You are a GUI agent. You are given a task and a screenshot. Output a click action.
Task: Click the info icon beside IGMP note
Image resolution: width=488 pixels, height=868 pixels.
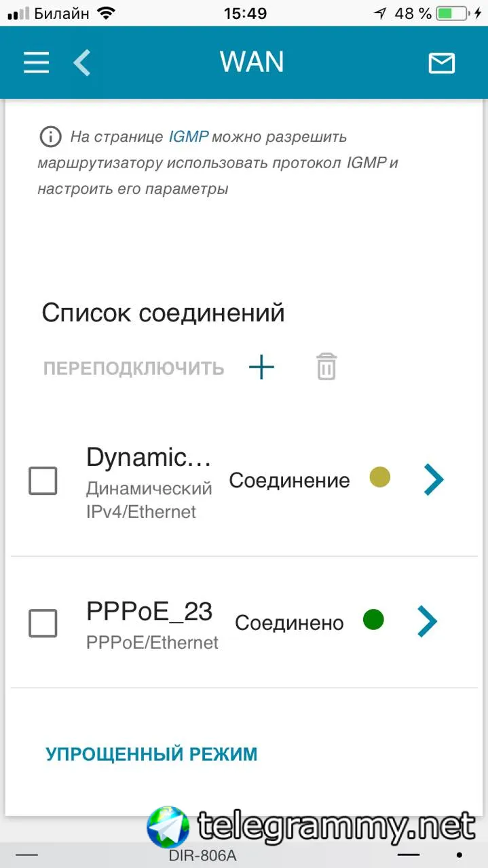click(x=50, y=137)
